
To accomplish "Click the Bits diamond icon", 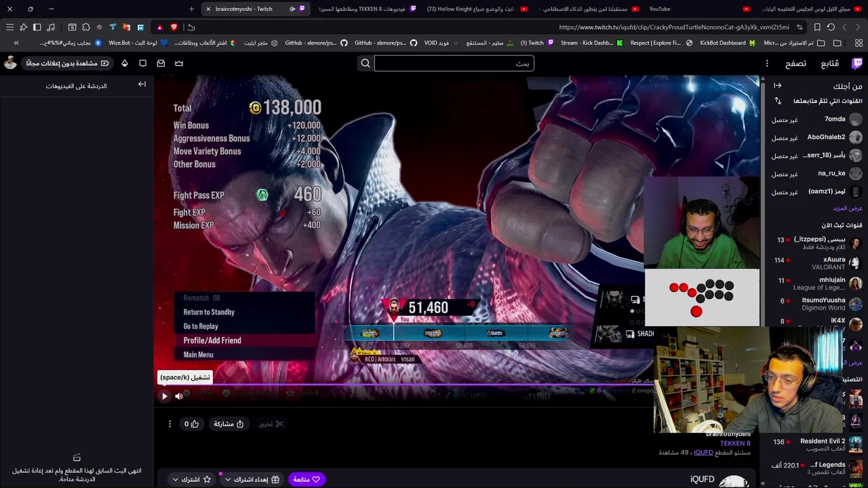I will 125,63.
